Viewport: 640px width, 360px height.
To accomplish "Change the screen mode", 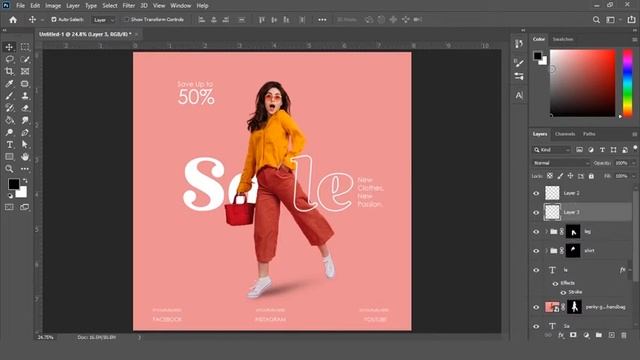I will pyautogui.click(x=25, y=207).
